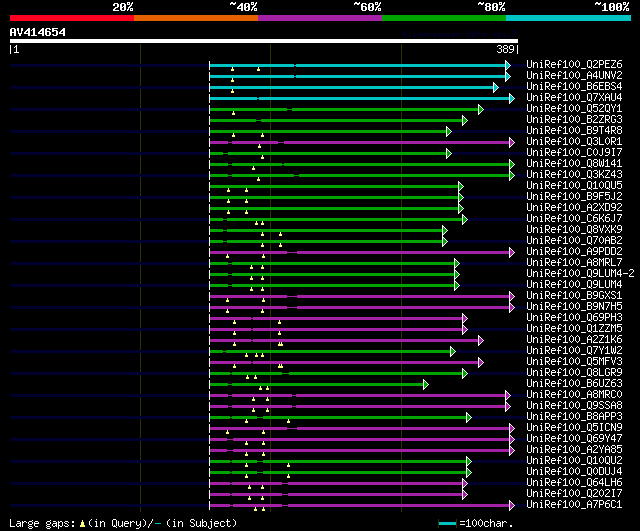This screenshot has height=531, width=640.
Task: Select hit label UniRef100_Q3KZ43
Action: 574,175
